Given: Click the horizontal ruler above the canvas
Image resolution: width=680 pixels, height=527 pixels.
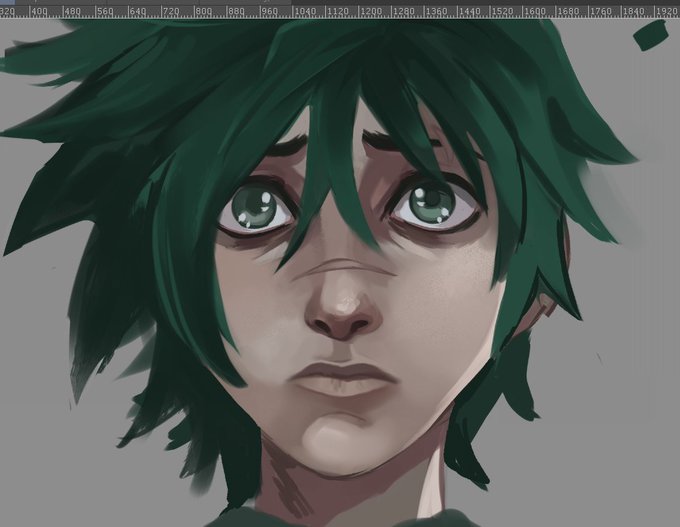Looking at the screenshot, I should pos(340,12).
